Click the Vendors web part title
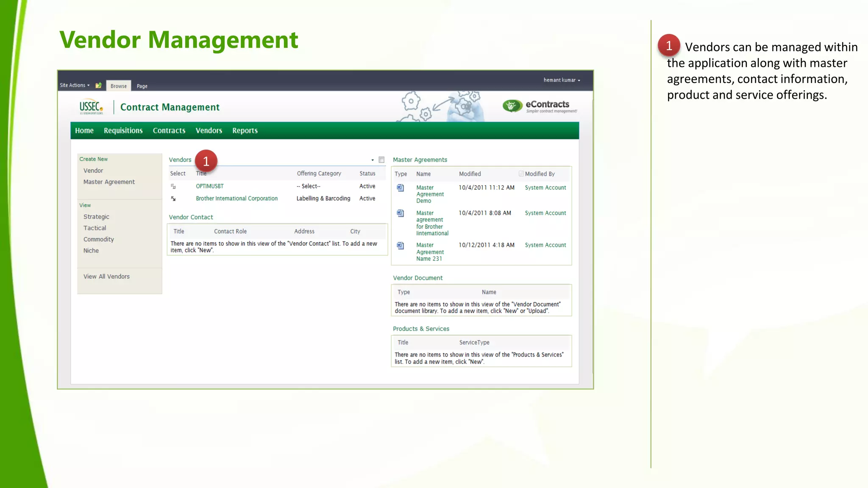The height and width of the screenshot is (488, 868). click(180, 160)
